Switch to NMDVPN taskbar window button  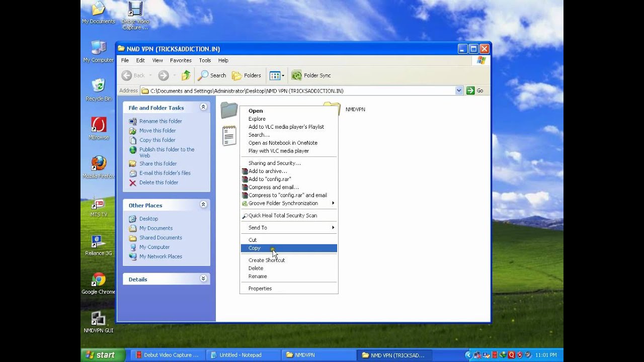[x=318, y=355]
